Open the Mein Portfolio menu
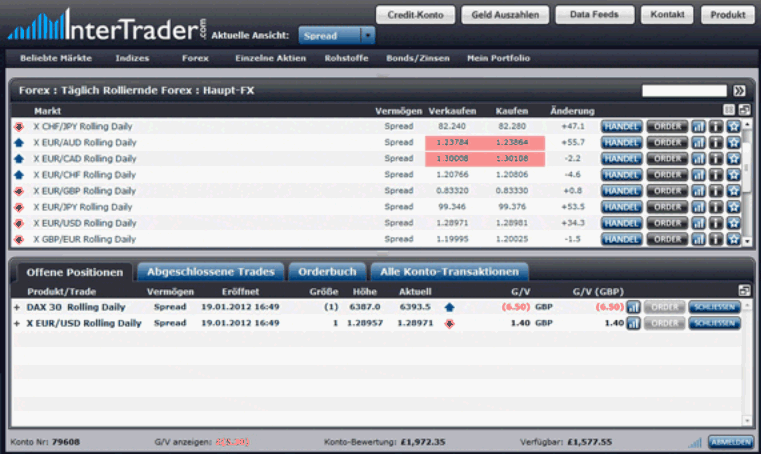 tap(498, 58)
